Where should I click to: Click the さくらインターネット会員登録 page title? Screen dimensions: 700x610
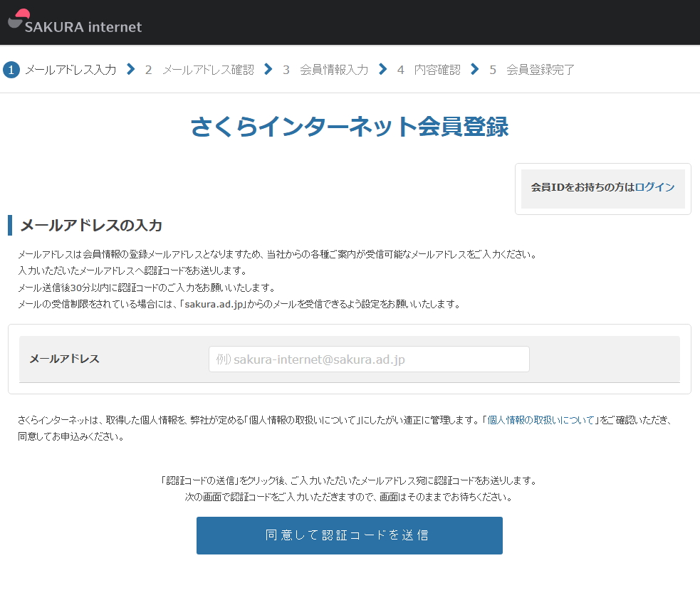pos(350,127)
